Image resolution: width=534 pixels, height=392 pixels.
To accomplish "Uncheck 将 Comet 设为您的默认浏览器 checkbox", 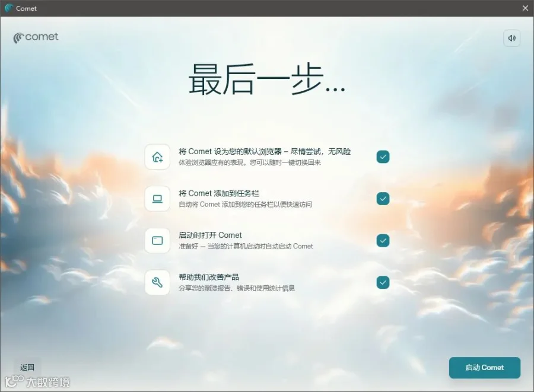I will pyautogui.click(x=383, y=157).
